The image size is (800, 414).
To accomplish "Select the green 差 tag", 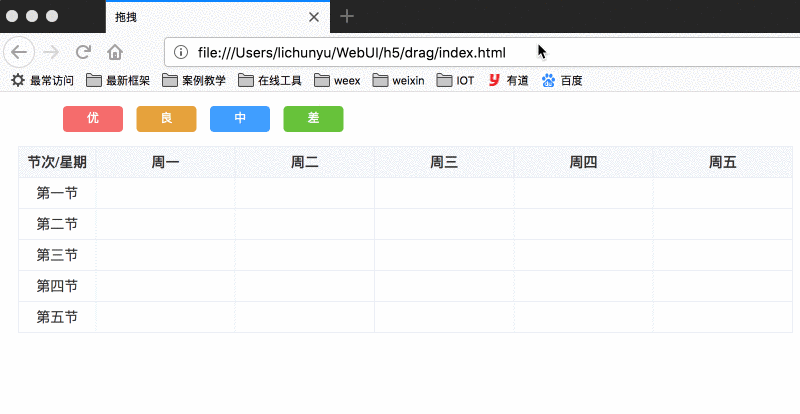I will [313, 119].
